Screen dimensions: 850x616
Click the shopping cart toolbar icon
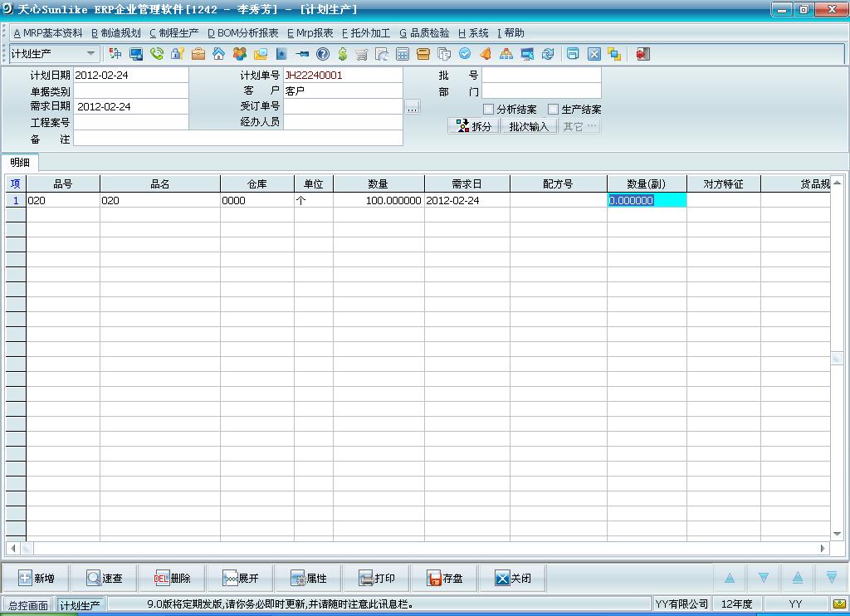coord(362,54)
